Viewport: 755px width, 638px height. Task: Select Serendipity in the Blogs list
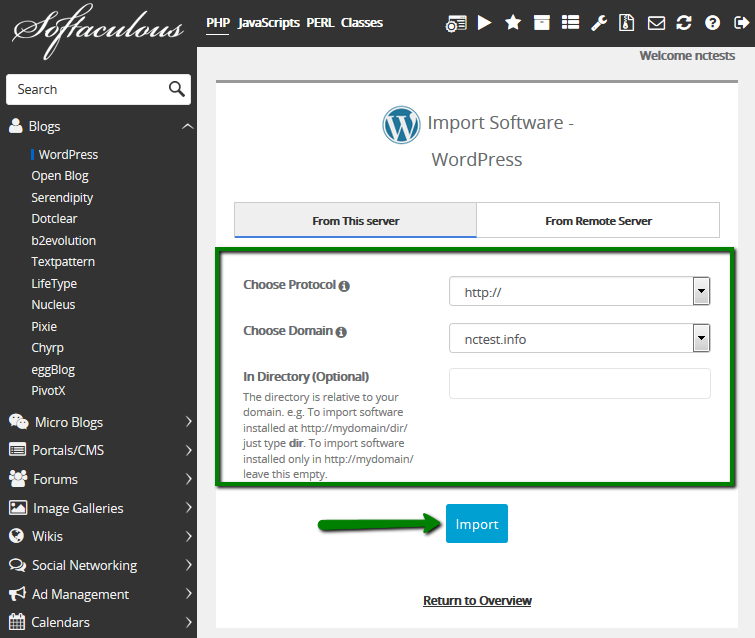tap(62, 197)
